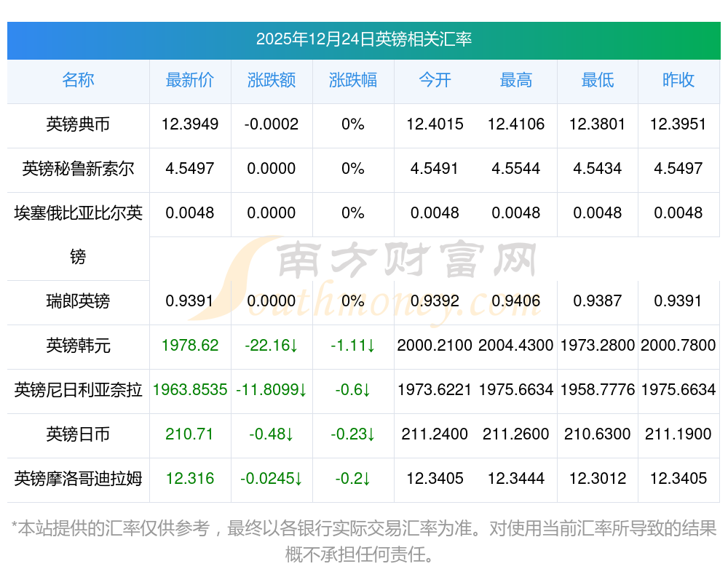Click the high value 4.5544
This screenshot has height=577, width=728.
point(516,169)
